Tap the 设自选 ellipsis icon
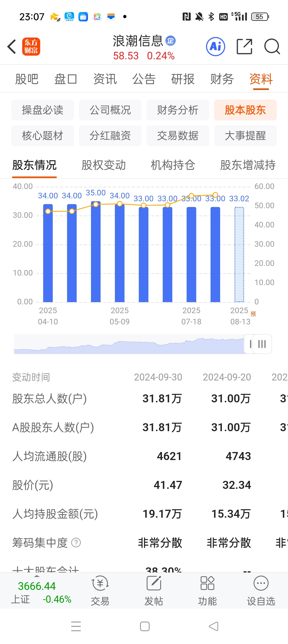Viewport: 288px width, 644px height. click(x=261, y=583)
